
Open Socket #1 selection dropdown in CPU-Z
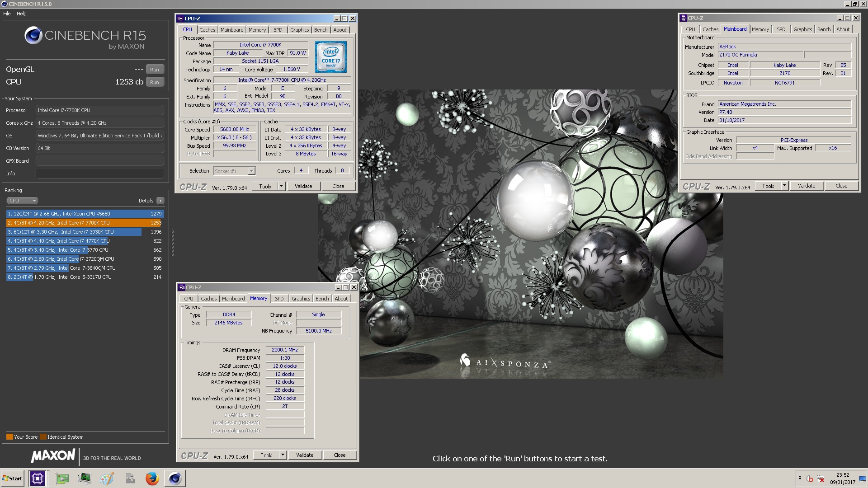coord(252,171)
